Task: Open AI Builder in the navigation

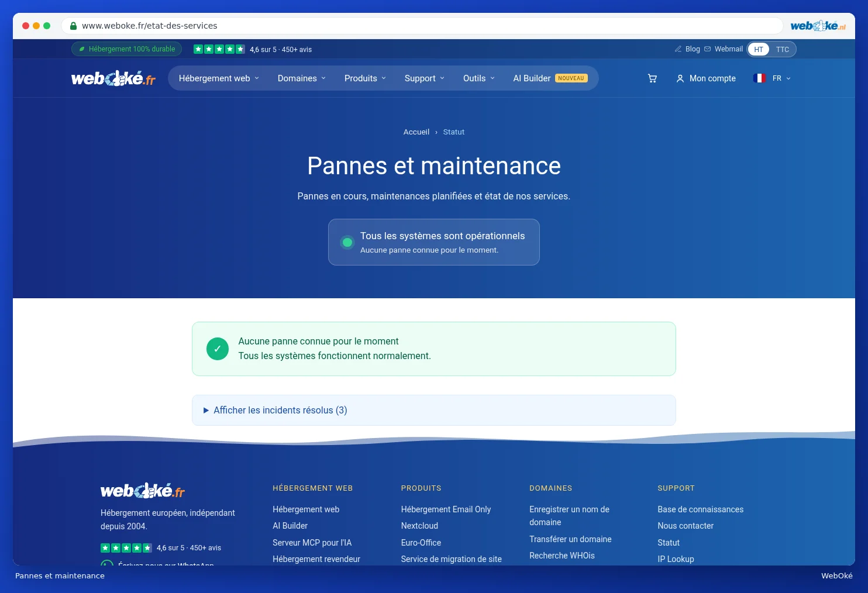Action: (x=550, y=78)
